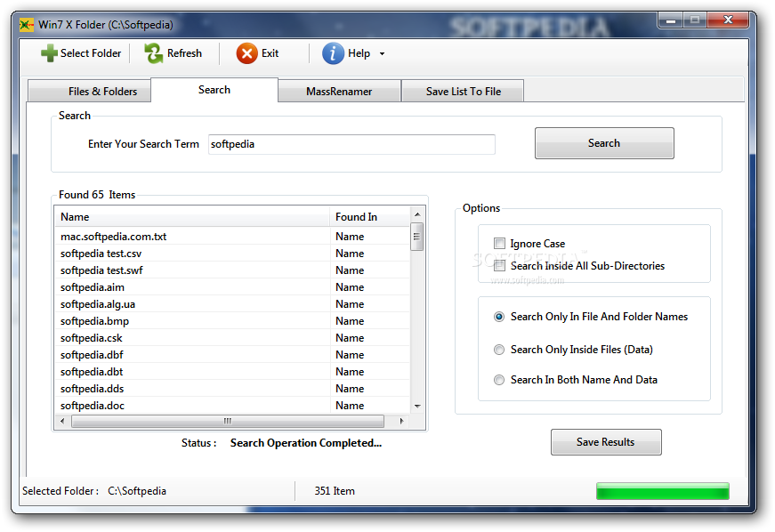Screen dimensions: 775x532
Task: Switch to Files & Folders tab
Action: click(90, 92)
